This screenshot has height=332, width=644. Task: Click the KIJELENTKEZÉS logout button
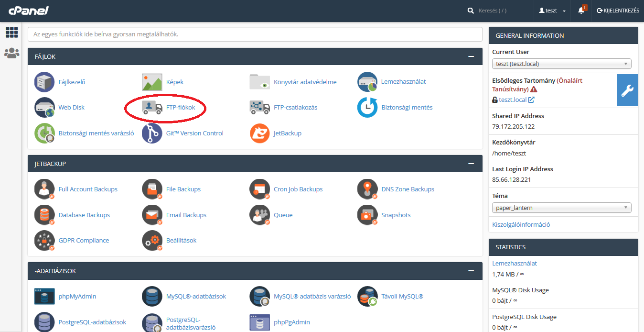[618, 11]
